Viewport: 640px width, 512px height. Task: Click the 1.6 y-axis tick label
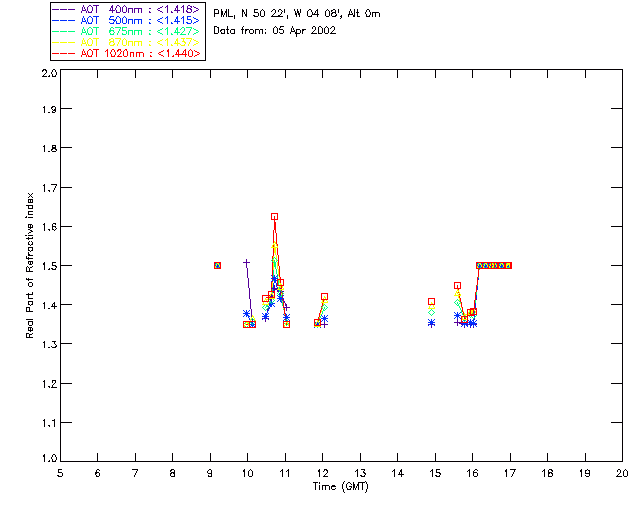tap(49, 227)
